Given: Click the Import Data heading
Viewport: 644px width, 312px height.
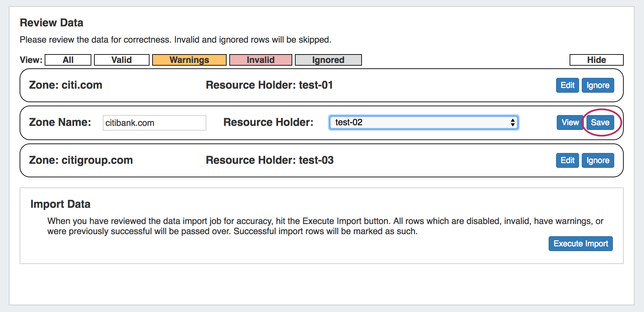Looking at the screenshot, I should tap(61, 204).
